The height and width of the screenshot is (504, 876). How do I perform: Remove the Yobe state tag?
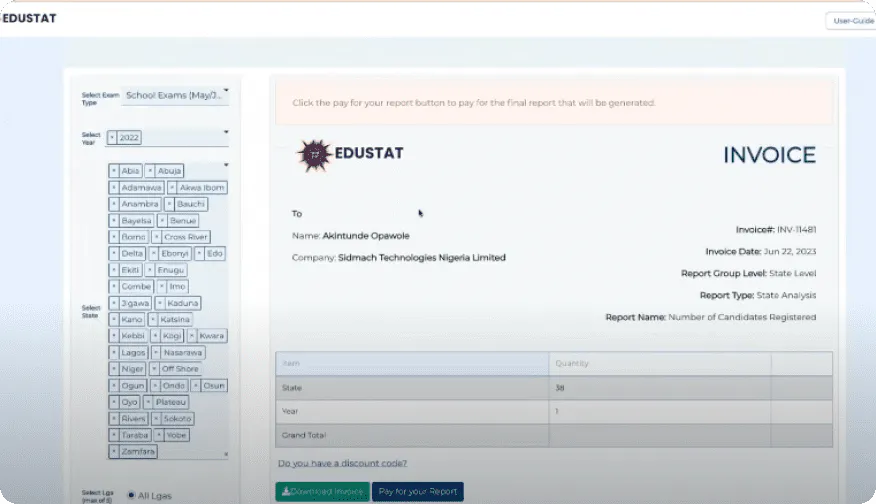159,435
